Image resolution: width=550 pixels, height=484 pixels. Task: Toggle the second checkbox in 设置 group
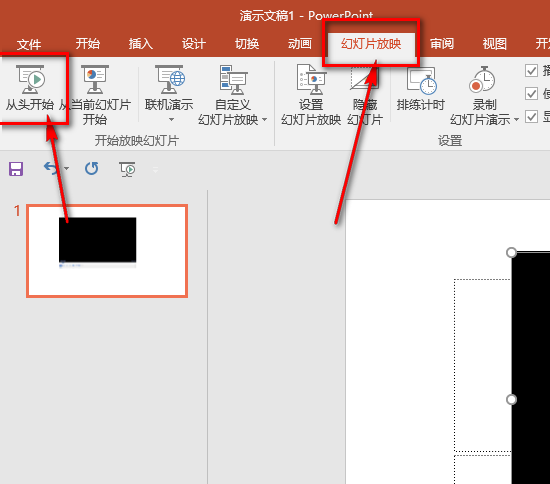tap(531, 94)
